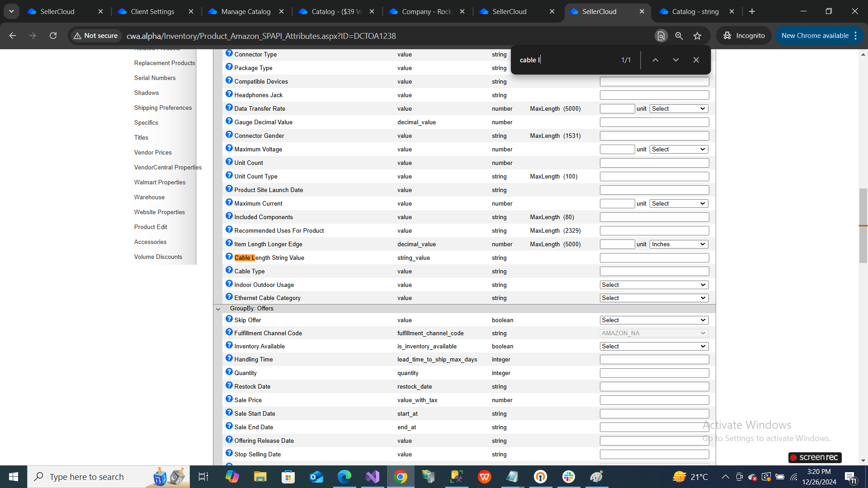This screenshot has height=488, width=868.
Task: Switch to Client Settings tab
Action: [x=152, y=11]
